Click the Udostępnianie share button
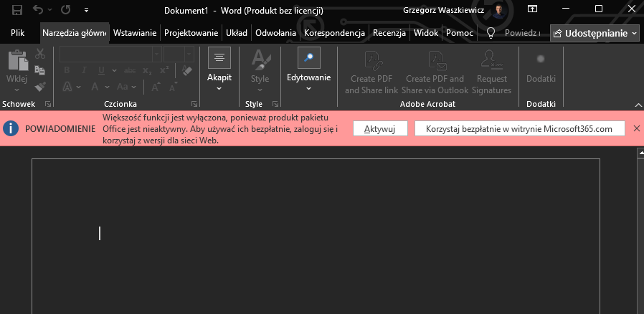The image size is (644, 314). tap(595, 33)
